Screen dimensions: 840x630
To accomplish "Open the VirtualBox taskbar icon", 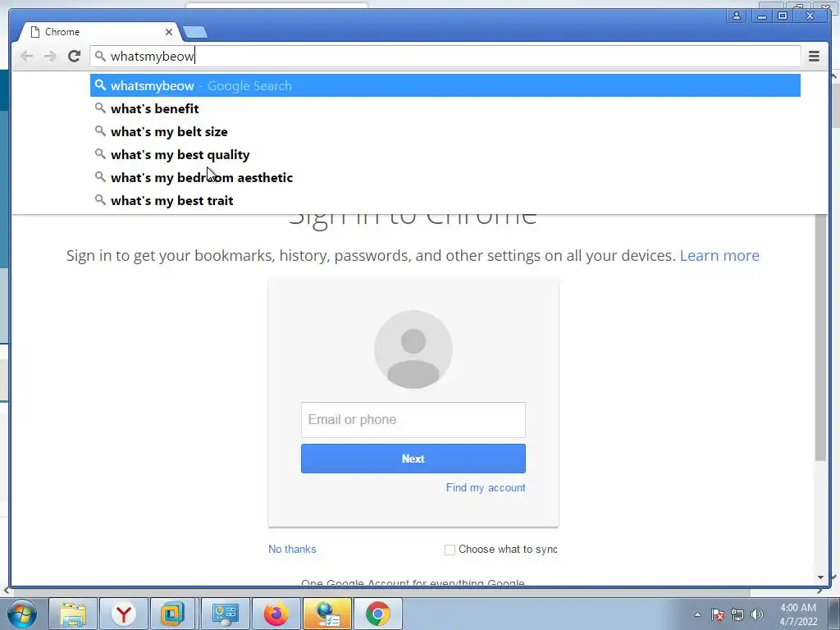I will pyautogui.click(x=172, y=614).
